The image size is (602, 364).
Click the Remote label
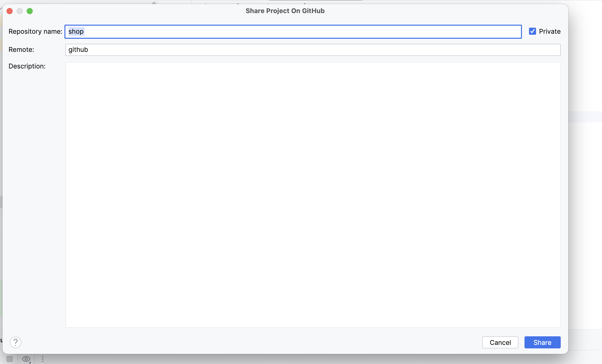coord(21,50)
